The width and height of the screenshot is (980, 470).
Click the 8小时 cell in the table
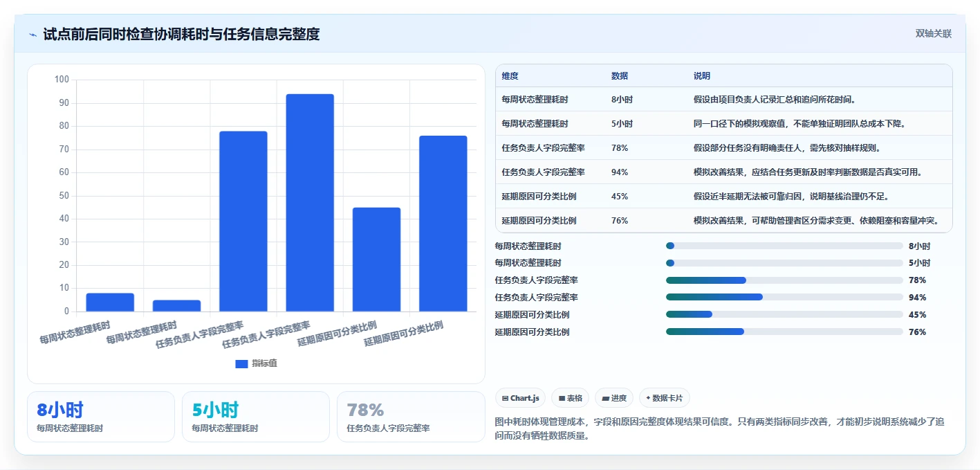pos(622,100)
